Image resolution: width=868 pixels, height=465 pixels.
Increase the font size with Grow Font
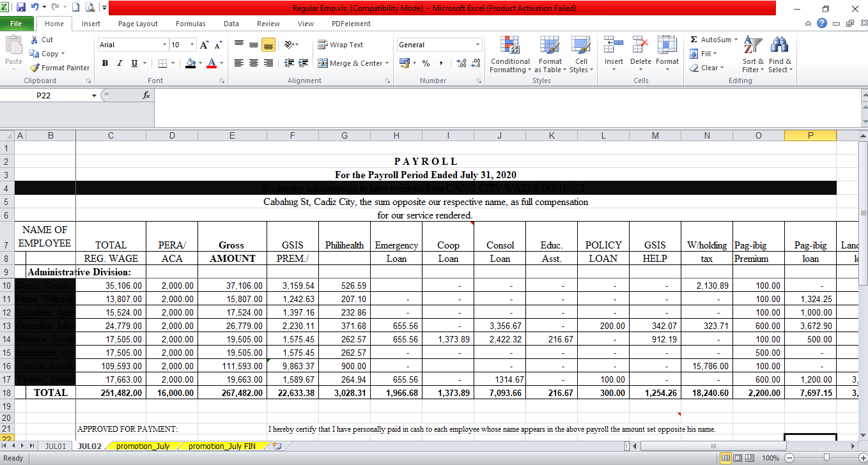204,45
